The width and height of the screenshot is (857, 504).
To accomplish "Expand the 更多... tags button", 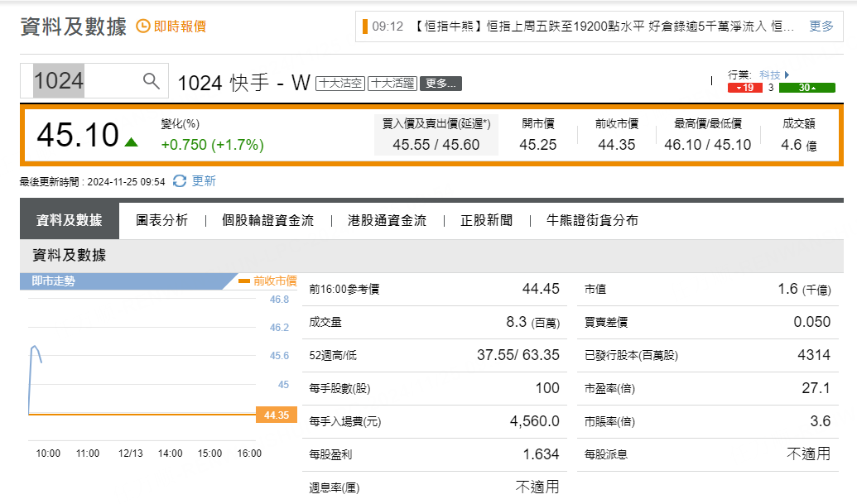I will tap(441, 84).
